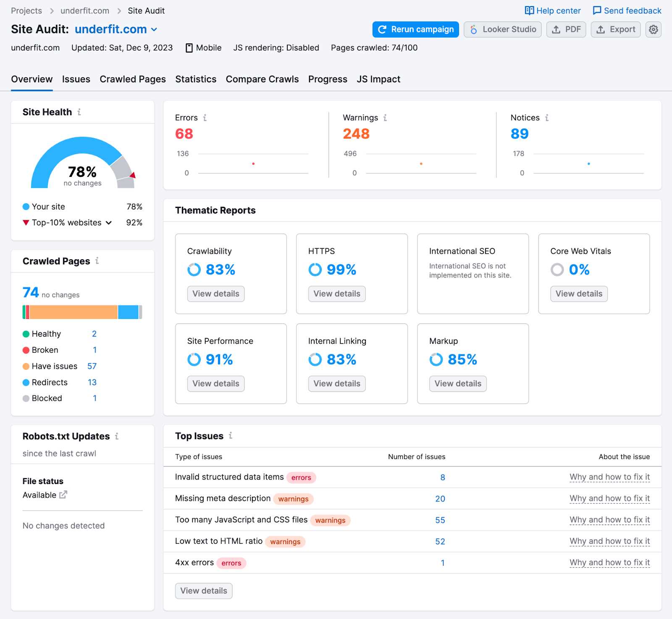The height and width of the screenshot is (619, 672).
Task: Open Projects breadcrumb link
Action: coord(26,11)
